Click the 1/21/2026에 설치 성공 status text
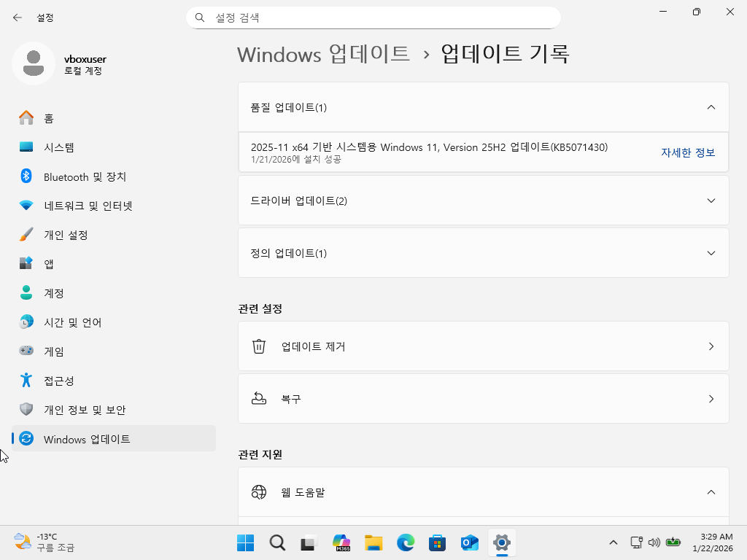Viewport: 747px width, 560px height. 296,160
